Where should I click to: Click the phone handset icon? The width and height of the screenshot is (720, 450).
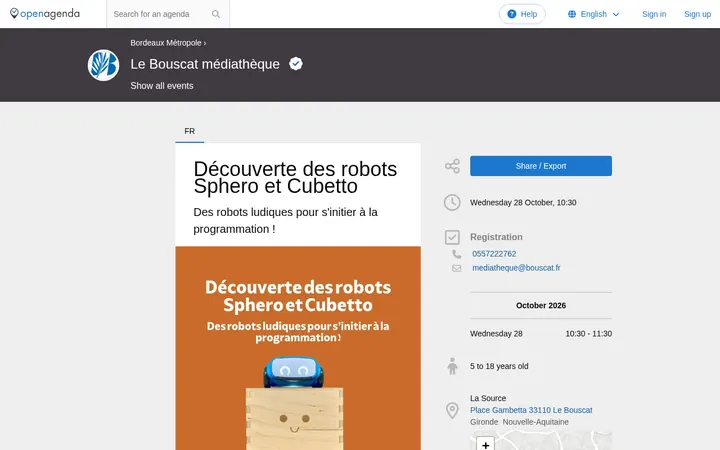point(456,254)
